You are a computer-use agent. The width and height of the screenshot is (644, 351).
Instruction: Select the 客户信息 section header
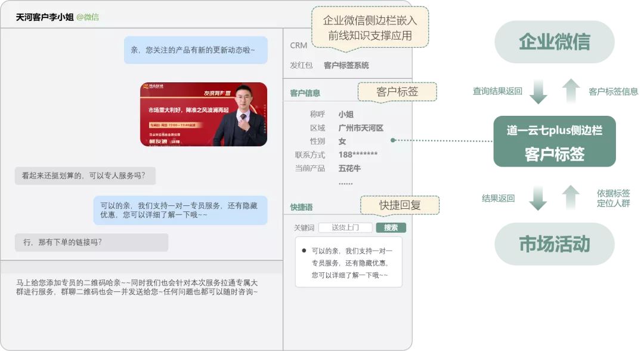[305, 93]
